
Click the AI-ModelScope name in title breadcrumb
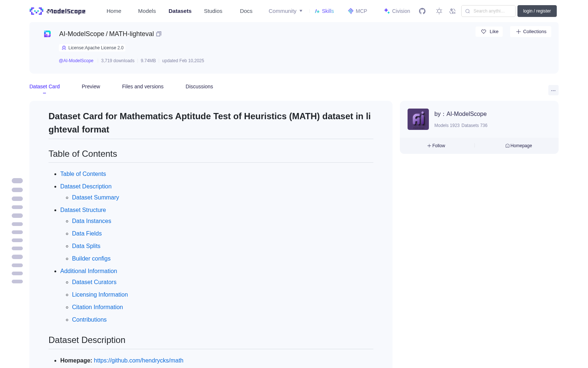[x=82, y=34]
